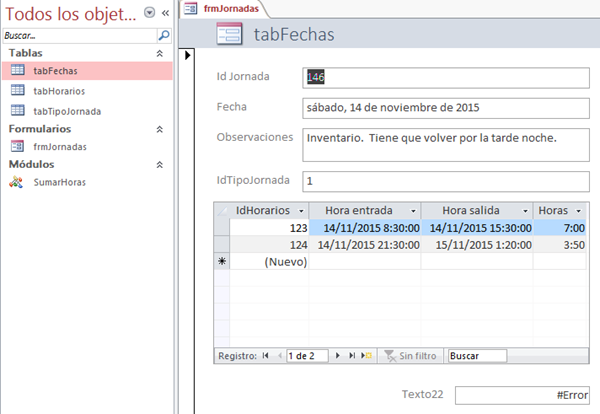
Task: Open the Hora entrada column dropdown arrow
Action: coord(413,211)
